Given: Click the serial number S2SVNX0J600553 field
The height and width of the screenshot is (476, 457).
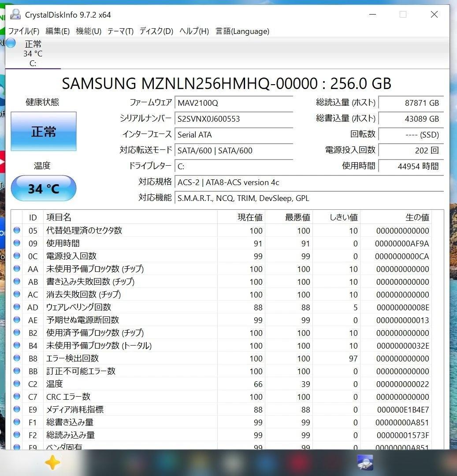Looking at the screenshot, I should pos(234,119).
